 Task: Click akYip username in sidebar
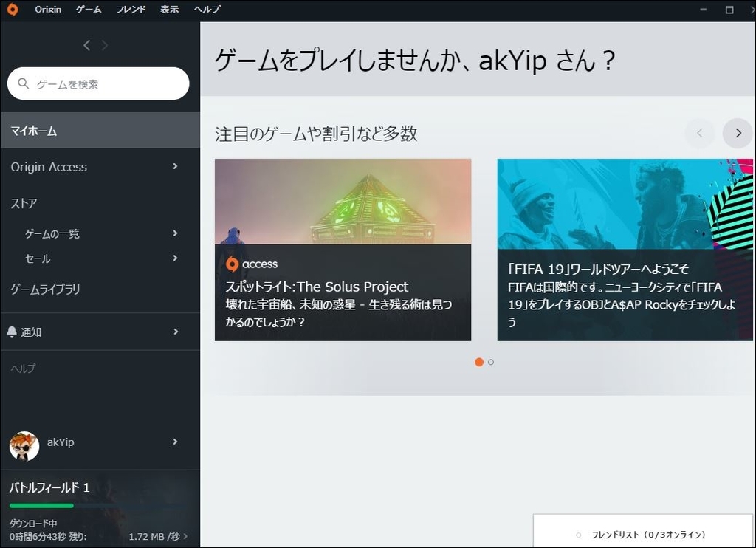click(61, 442)
